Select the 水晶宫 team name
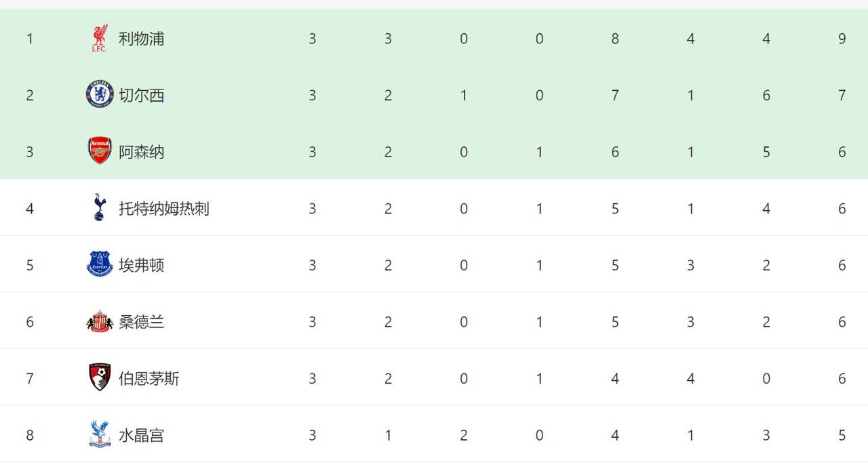Image resolution: width=868 pixels, height=469 pixels. click(142, 434)
